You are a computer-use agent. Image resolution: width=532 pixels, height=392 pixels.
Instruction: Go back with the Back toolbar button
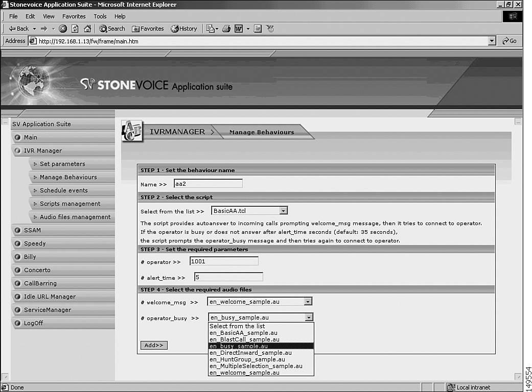[19, 29]
